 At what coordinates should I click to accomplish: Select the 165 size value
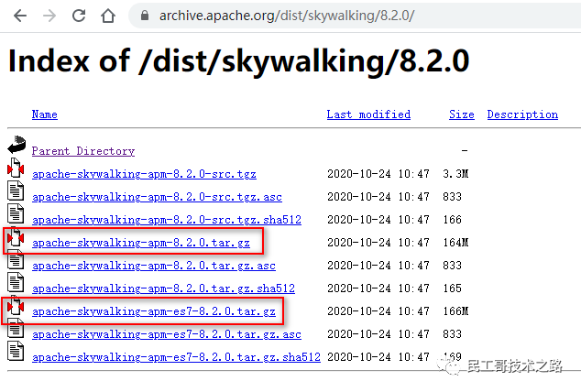tap(453, 289)
